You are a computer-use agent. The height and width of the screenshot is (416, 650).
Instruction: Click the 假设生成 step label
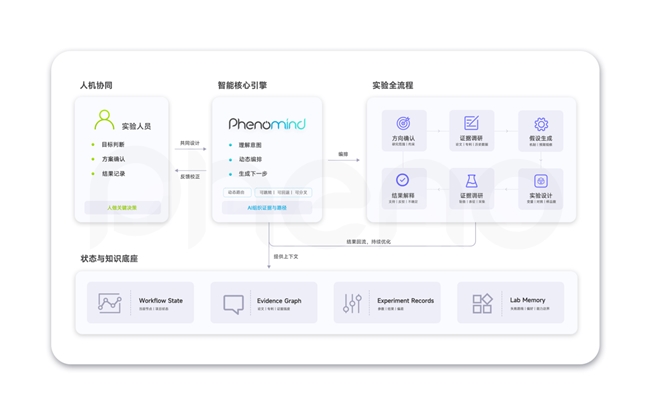(541, 138)
